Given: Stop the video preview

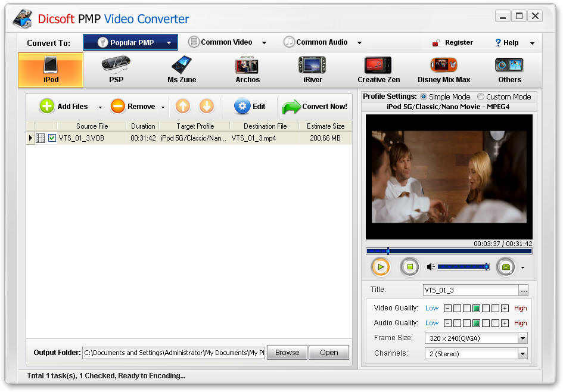Looking at the screenshot, I should pos(410,267).
